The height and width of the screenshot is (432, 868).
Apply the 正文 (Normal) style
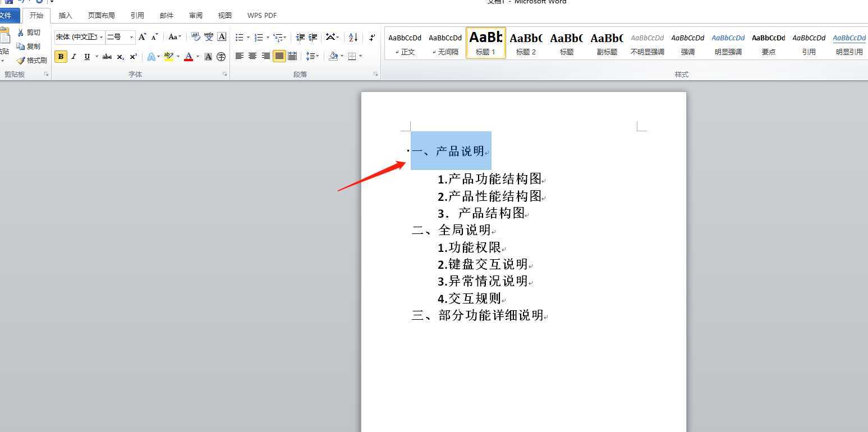click(405, 43)
